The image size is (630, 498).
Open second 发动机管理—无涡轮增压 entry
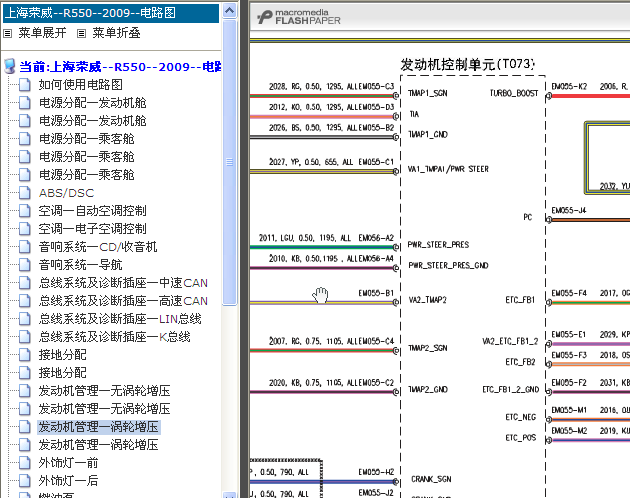104,409
